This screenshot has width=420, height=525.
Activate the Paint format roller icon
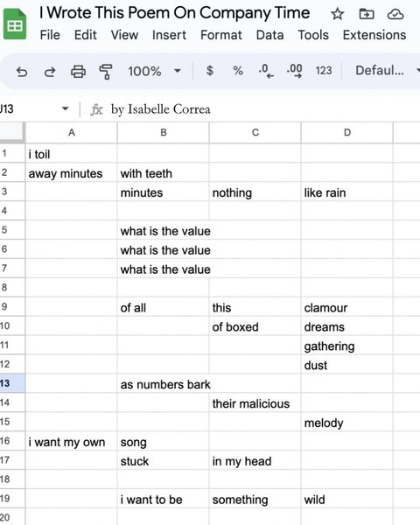coord(106,72)
